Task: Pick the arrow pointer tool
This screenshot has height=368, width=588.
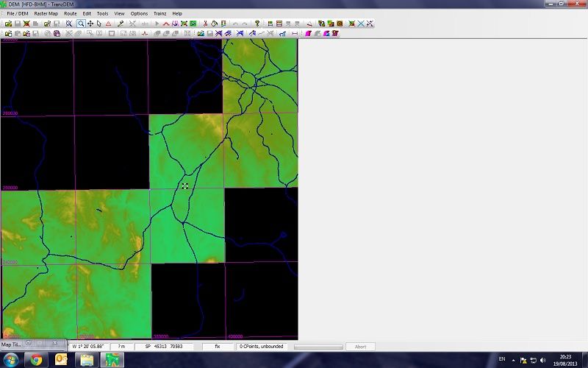Action: tap(98, 24)
